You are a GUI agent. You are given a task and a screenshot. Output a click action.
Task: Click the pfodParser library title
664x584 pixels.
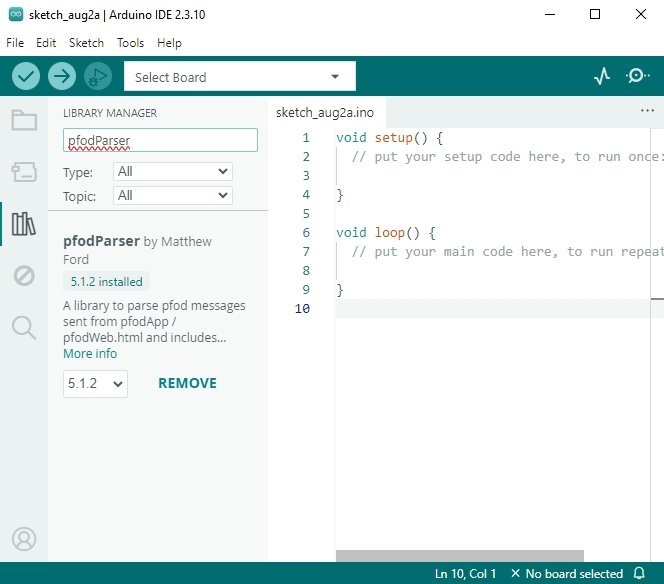[101, 241]
